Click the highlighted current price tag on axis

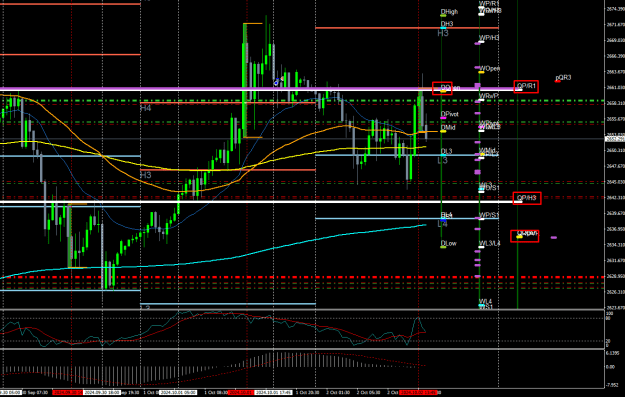[615, 139]
